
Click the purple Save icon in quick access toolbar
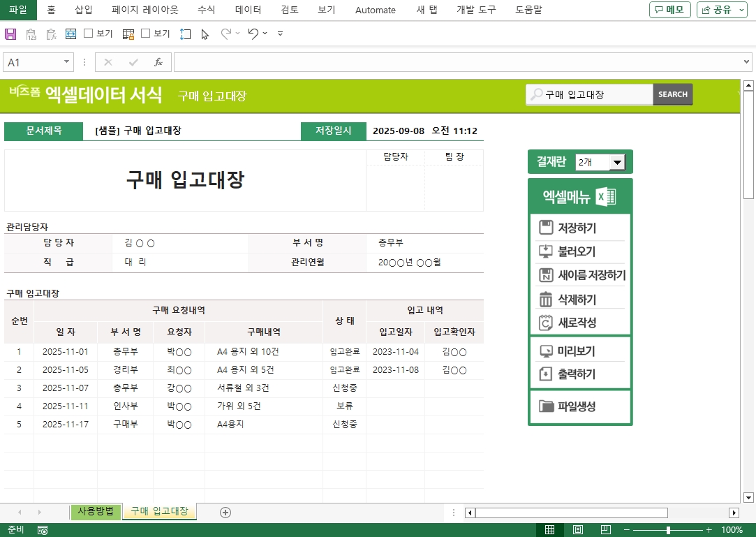[x=10, y=34]
